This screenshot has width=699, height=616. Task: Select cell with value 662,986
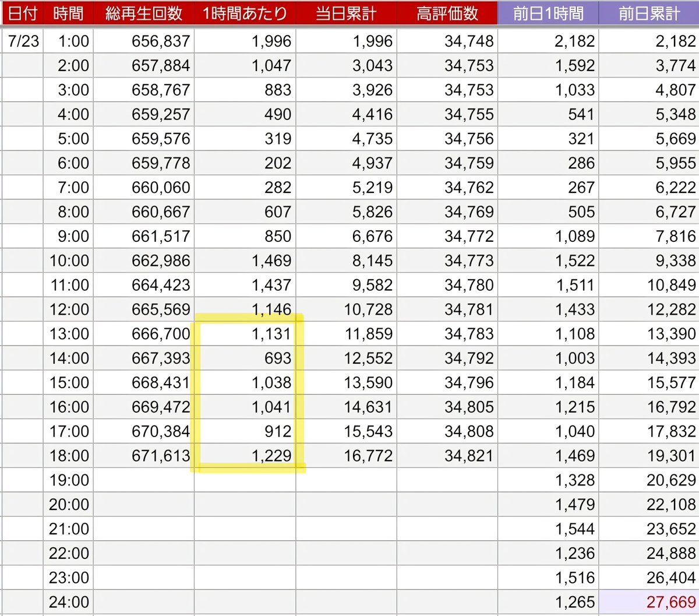(144, 261)
